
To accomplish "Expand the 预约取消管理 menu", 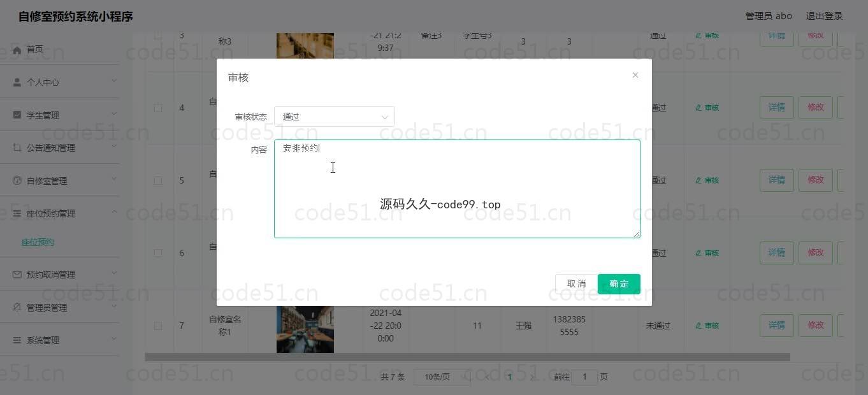I will point(60,274).
